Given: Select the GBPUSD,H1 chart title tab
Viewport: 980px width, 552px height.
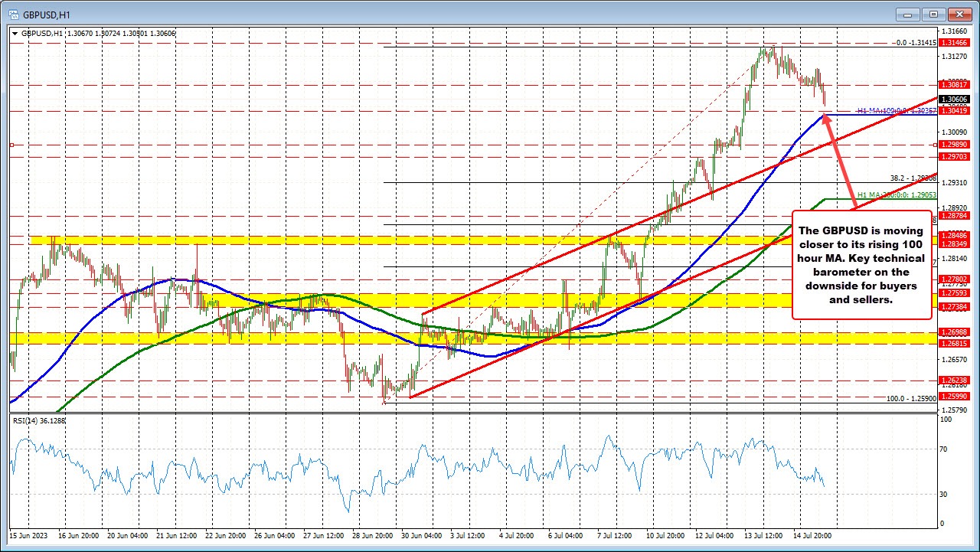Looking at the screenshot, I should [38, 34].
